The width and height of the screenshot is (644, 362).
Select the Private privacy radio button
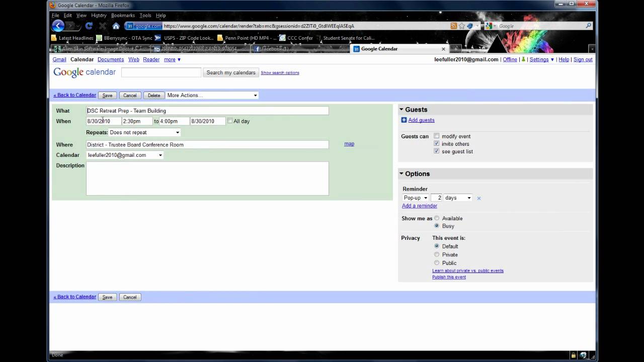pos(437,254)
